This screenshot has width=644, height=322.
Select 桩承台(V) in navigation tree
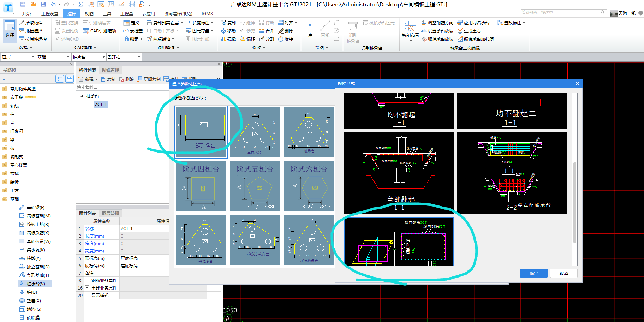[36, 284]
